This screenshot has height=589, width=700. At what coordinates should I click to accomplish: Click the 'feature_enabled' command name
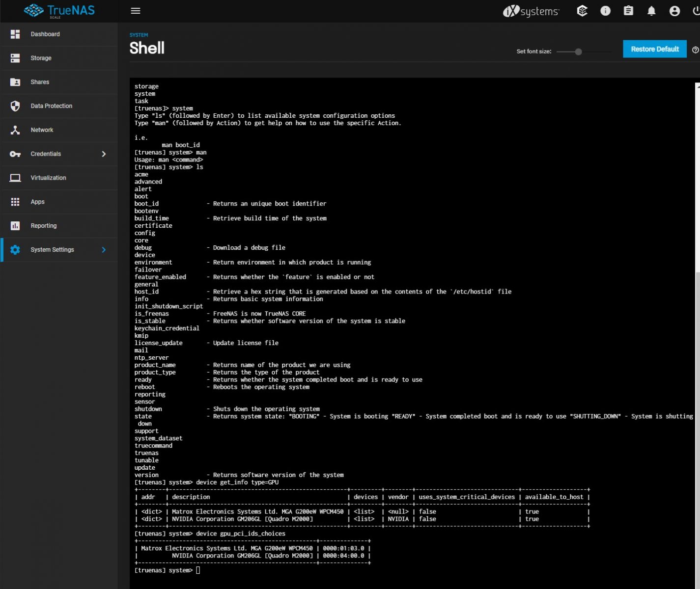160,277
